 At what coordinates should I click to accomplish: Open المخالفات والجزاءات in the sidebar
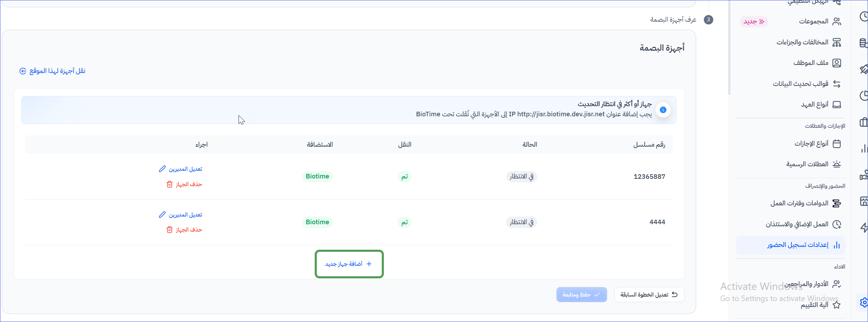click(802, 42)
